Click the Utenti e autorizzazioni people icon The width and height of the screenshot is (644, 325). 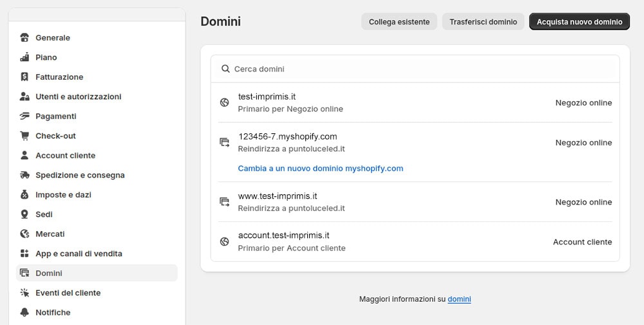coord(24,97)
